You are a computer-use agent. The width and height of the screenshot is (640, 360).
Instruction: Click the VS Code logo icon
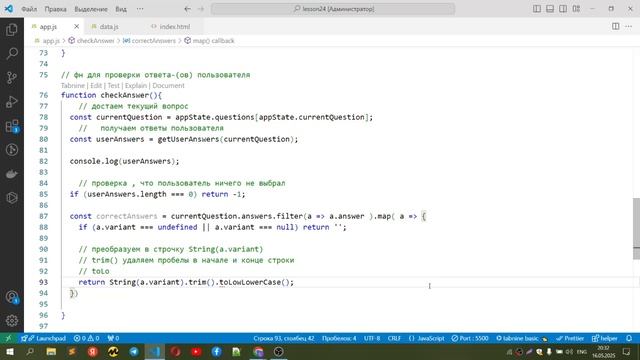click(8, 9)
